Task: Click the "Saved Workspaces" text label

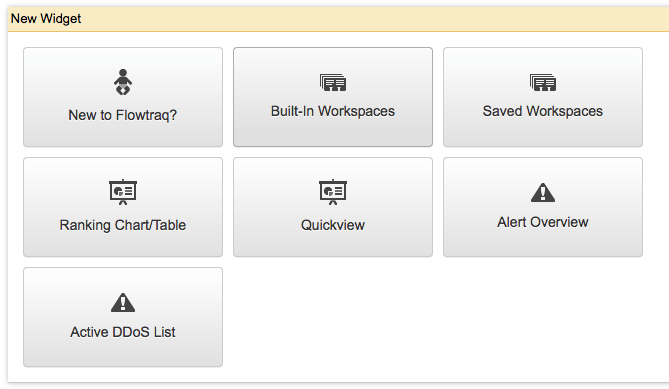Action: pyautogui.click(x=543, y=111)
